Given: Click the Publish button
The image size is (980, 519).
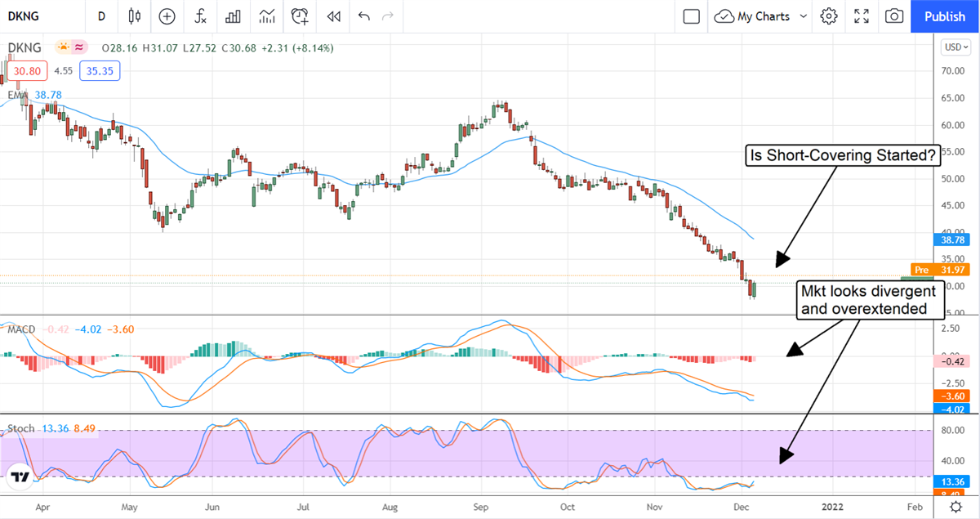Looking at the screenshot, I should (944, 16).
